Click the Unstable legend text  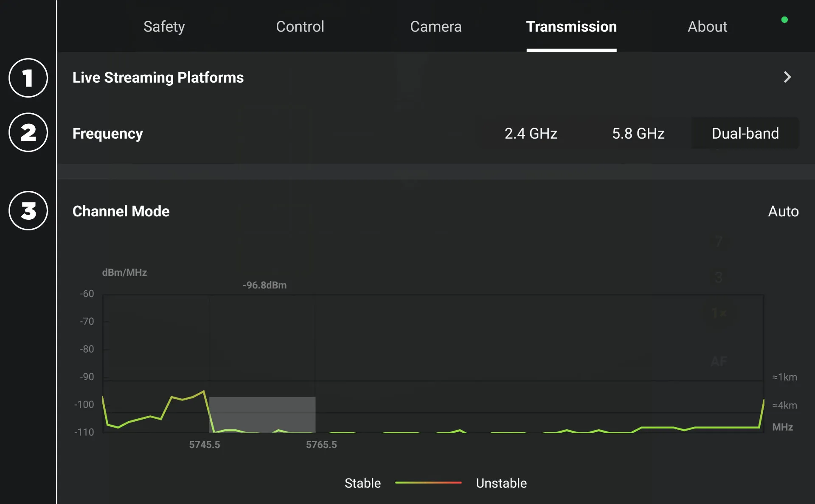click(501, 483)
